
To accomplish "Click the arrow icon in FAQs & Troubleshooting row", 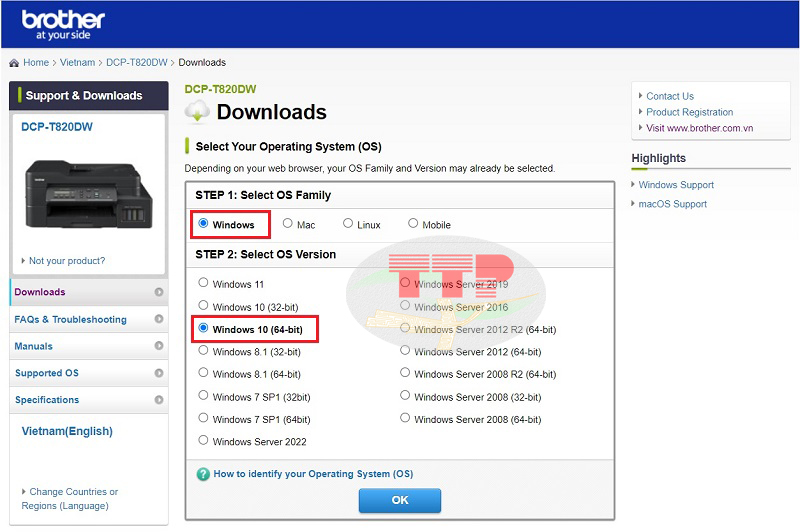I will coord(159,319).
